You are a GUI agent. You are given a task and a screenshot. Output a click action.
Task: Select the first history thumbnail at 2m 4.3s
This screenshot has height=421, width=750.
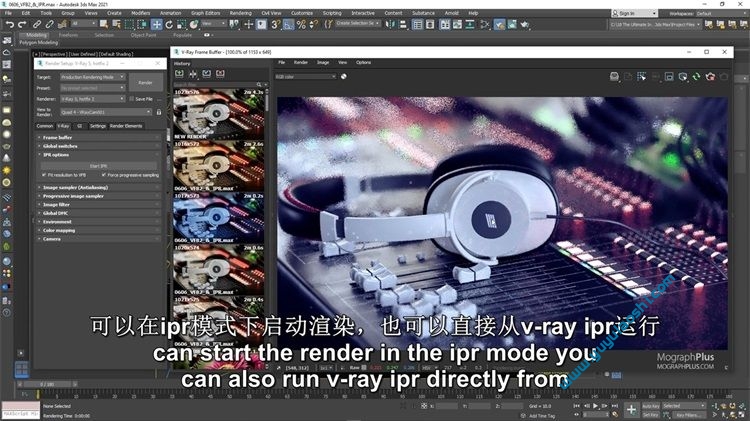[219, 113]
